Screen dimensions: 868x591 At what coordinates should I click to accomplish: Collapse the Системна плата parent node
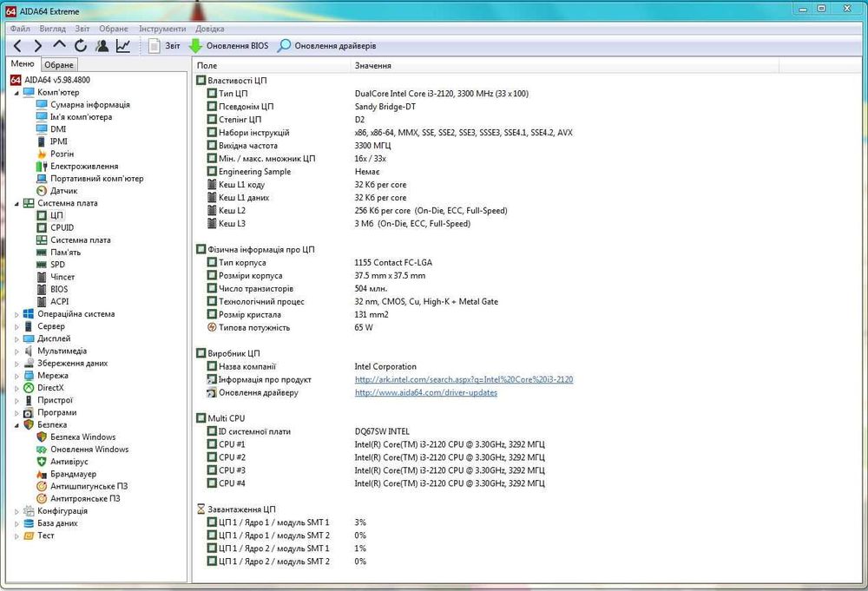tap(16, 204)
